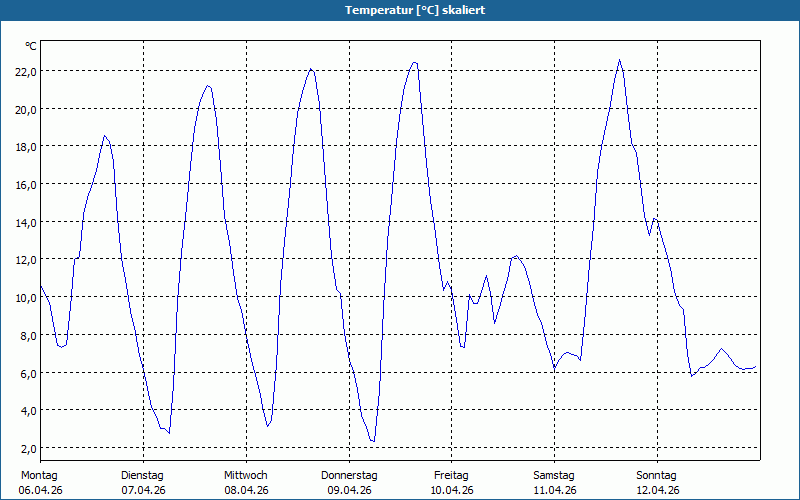
Task: Click the 12,0 y-axis label
Action: click(x=26, y=260)
